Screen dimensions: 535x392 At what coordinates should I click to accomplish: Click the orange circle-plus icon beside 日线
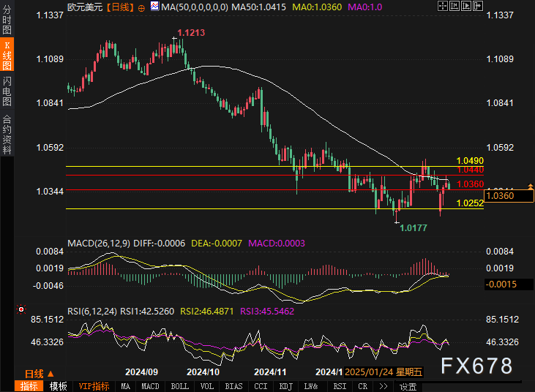click(x=141, y=8)
